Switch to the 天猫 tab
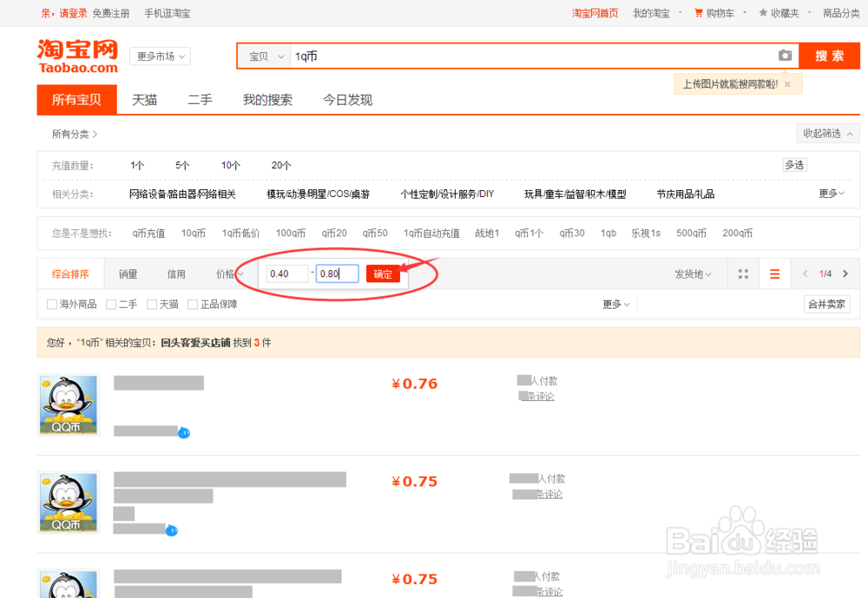The image size is (868, 598). tap(144, 100)
